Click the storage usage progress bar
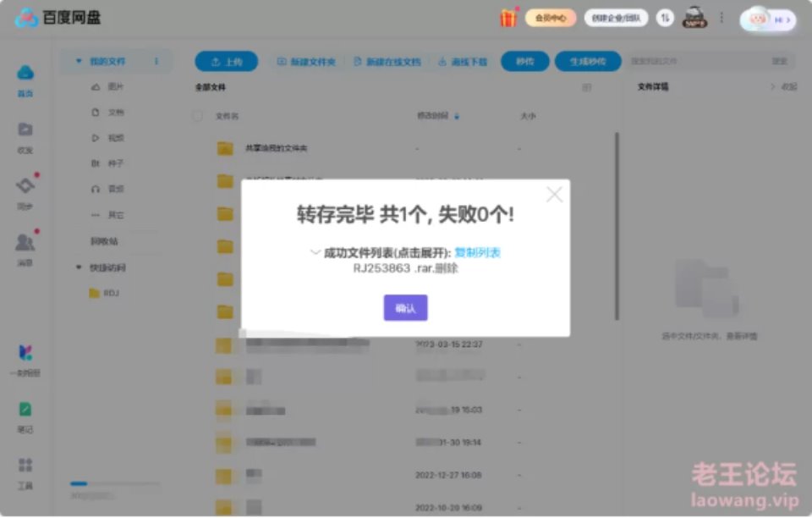 114,483
